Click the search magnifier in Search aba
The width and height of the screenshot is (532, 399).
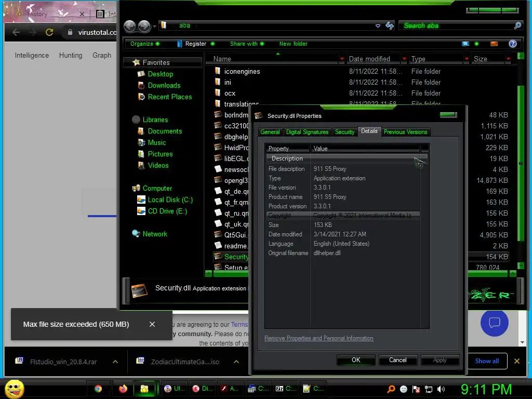517,25
